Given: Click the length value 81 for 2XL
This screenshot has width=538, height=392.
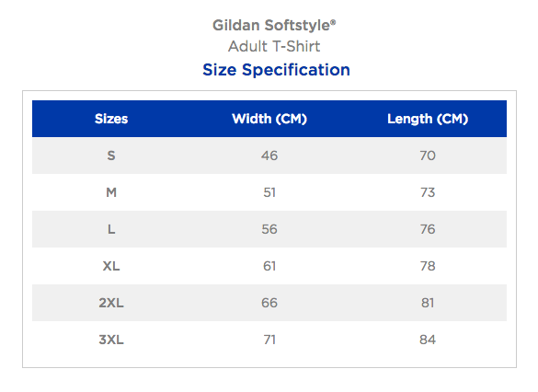Looking at the screenshot, I should click(428, 303).
